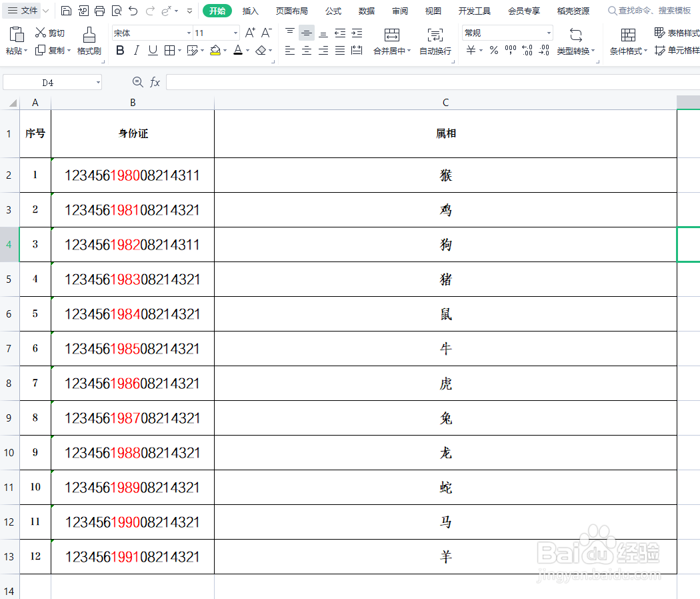Click the 合并居中 merge and center button
700x599 pixels.
click(x=392, y=41)
